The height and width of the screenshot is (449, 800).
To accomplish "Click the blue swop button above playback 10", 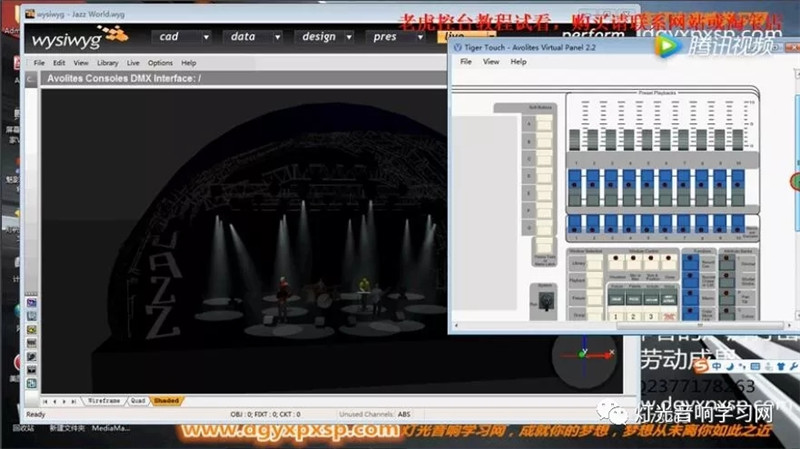I will click(738, 179).
